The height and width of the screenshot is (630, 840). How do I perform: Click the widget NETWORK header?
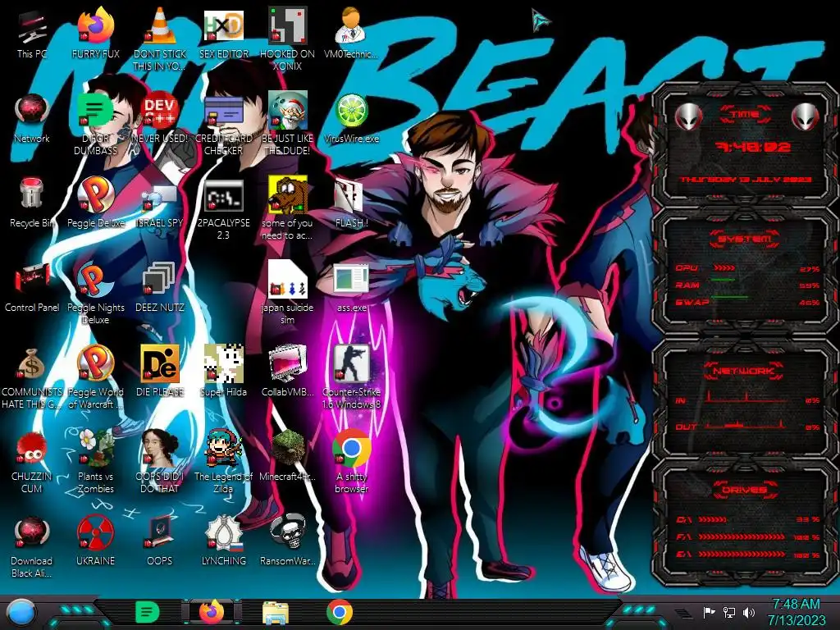(744, 371)
